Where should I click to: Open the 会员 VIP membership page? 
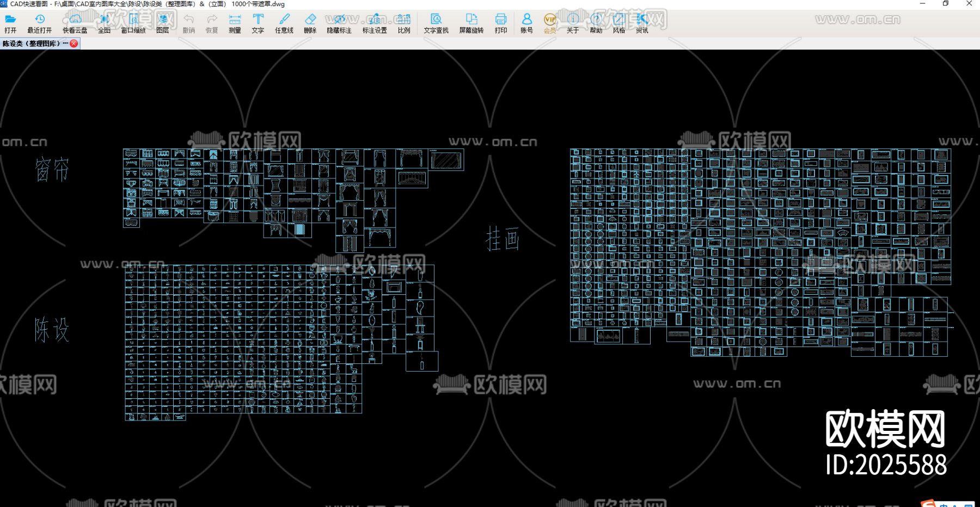pos(550,23)
